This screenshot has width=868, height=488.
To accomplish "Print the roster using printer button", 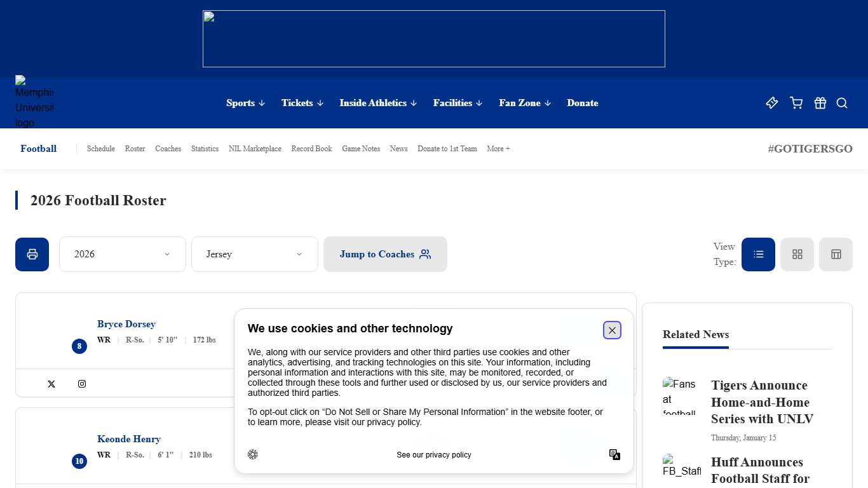I will pos(32,254).
